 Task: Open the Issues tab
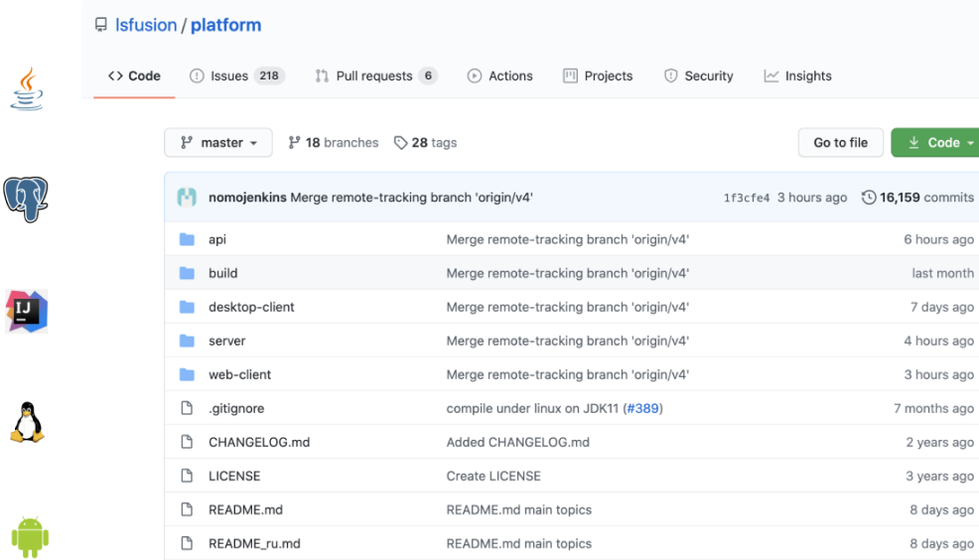236,75
